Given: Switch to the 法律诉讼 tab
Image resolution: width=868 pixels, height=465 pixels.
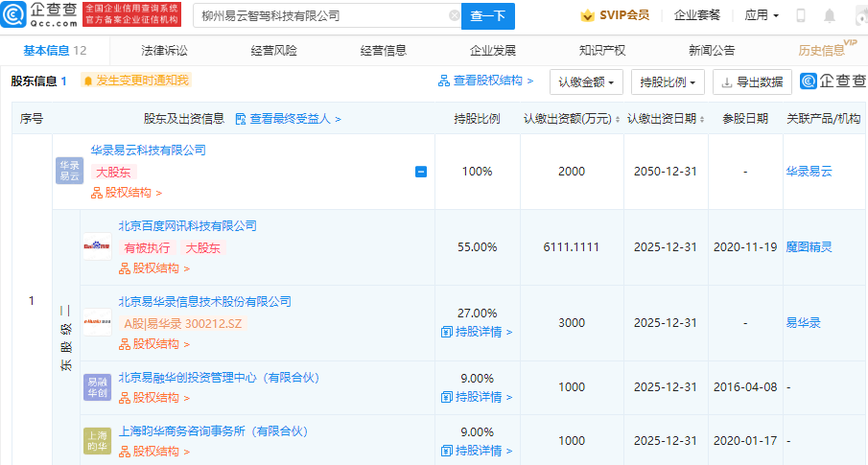Looking at the screenshot, I should click(x=164, y=51).
